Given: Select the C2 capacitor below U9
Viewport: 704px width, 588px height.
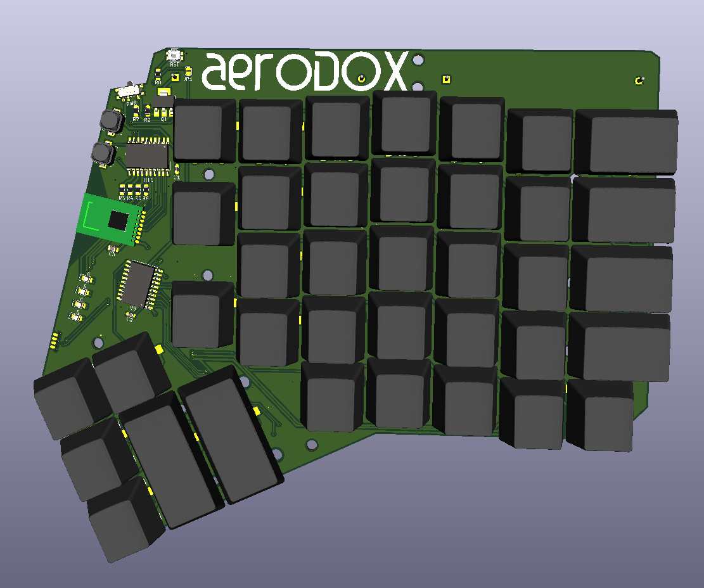Looking at the screenshot, I should click(x=130, y=314).
